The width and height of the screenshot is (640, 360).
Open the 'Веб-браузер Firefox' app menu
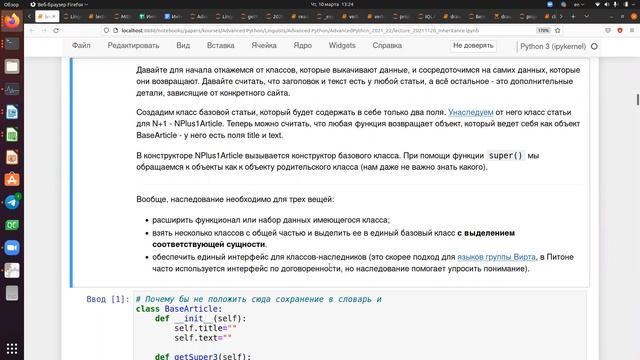pos(59,4)
